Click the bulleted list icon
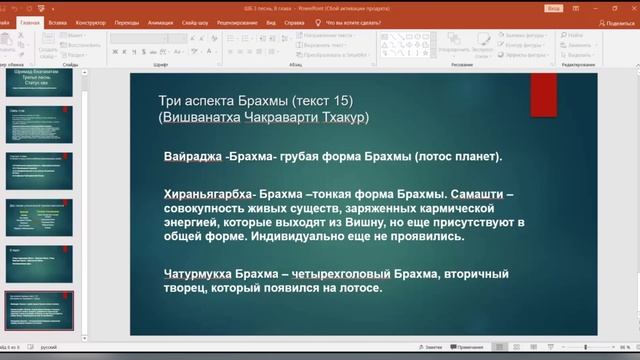The height and width of the screenshot is (360, 640). [x=231, y=39]
